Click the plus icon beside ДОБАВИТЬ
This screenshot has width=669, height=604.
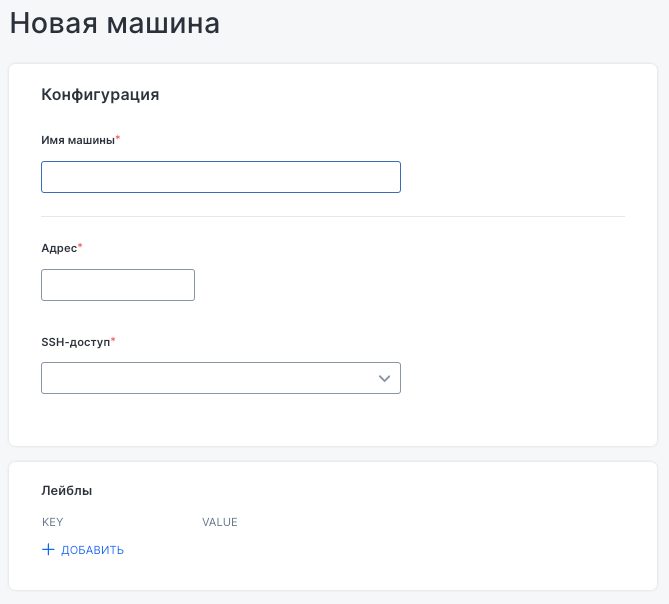tap(48, 550)
